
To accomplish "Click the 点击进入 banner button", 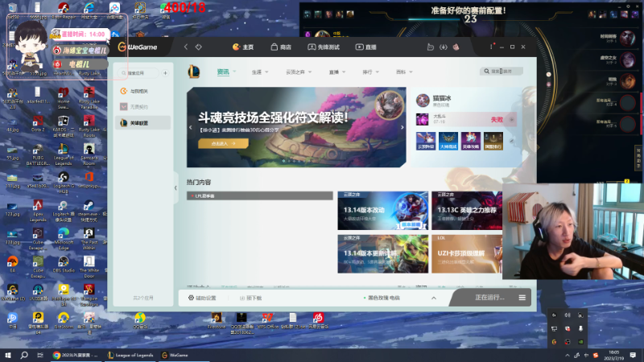I will pos(224,143).
